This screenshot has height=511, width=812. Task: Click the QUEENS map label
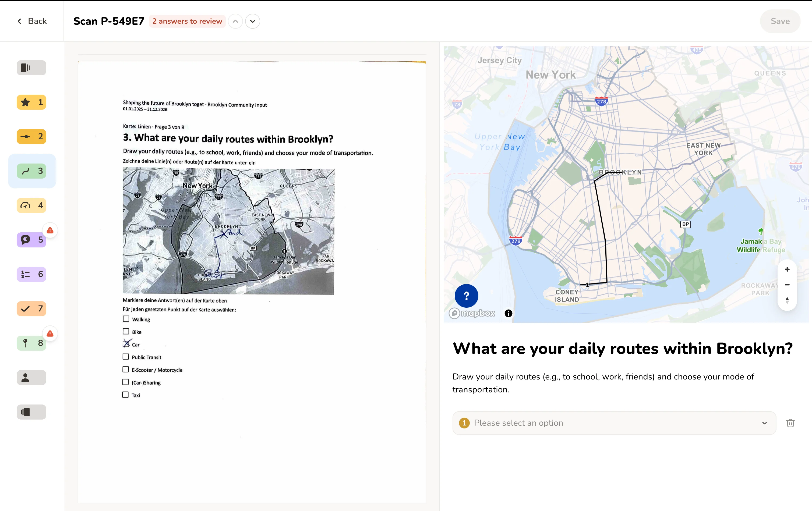pyautogui.click(x=770, y=73)
